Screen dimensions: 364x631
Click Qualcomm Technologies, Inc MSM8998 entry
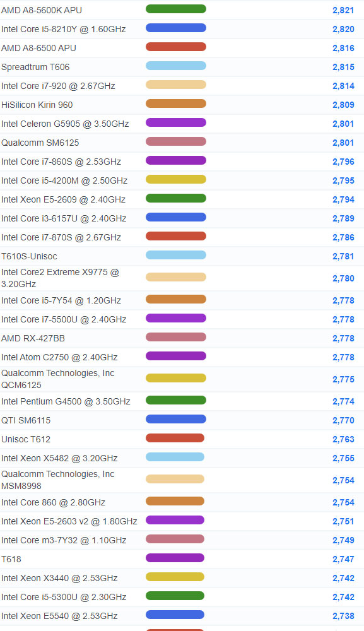point(58,480)
